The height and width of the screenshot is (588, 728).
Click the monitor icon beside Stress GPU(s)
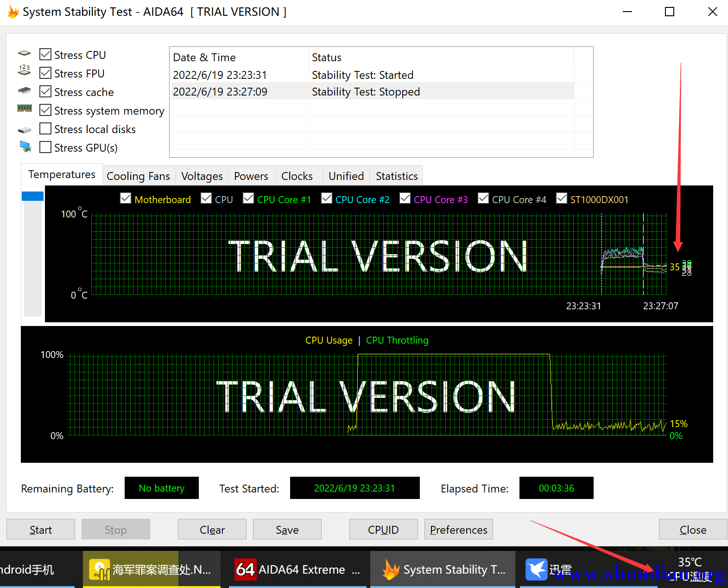click(25, 147)
